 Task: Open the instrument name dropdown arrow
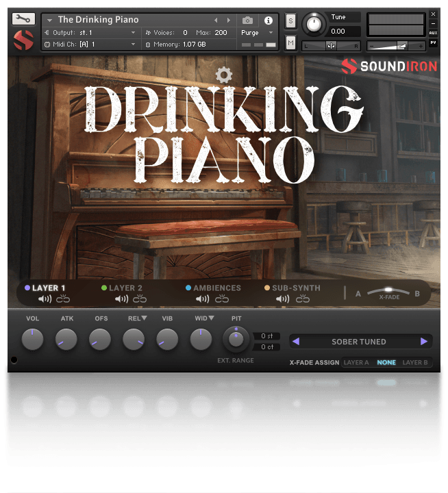pyautogui.click(x=49, y=21)
